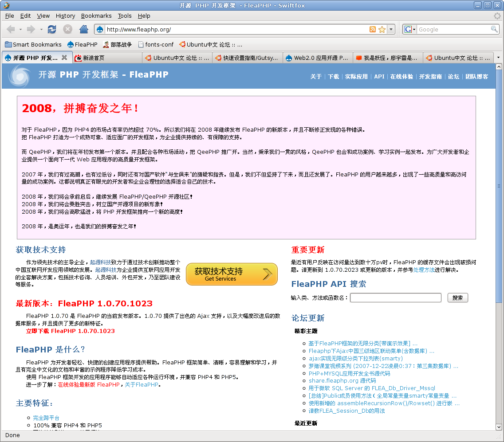
Task: Switch to the Web2.0 应用开源 tab
Action: (318, 58)
